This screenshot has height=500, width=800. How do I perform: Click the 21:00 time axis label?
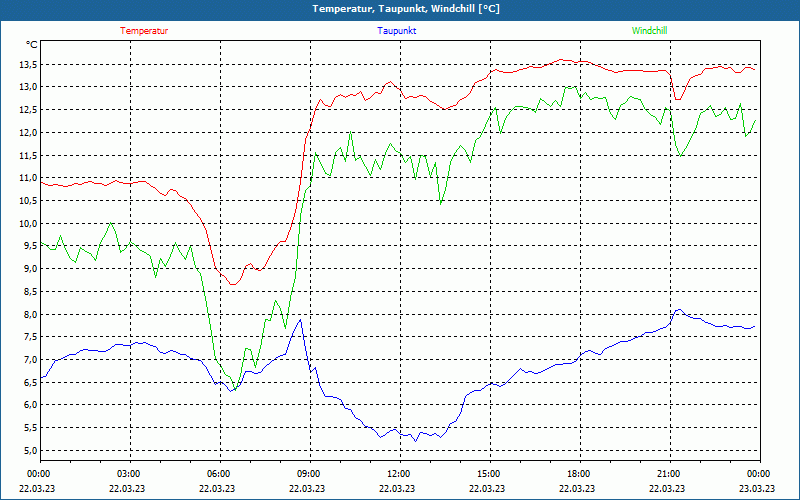[667, 474]
